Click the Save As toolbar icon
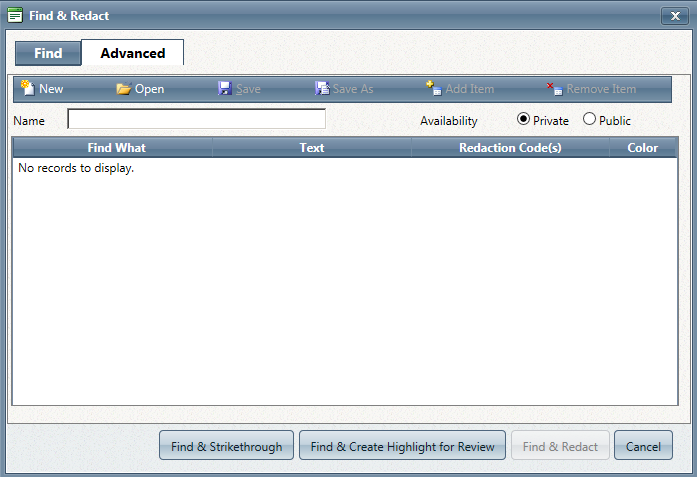 pyautogui.click(x=322, y=88)
